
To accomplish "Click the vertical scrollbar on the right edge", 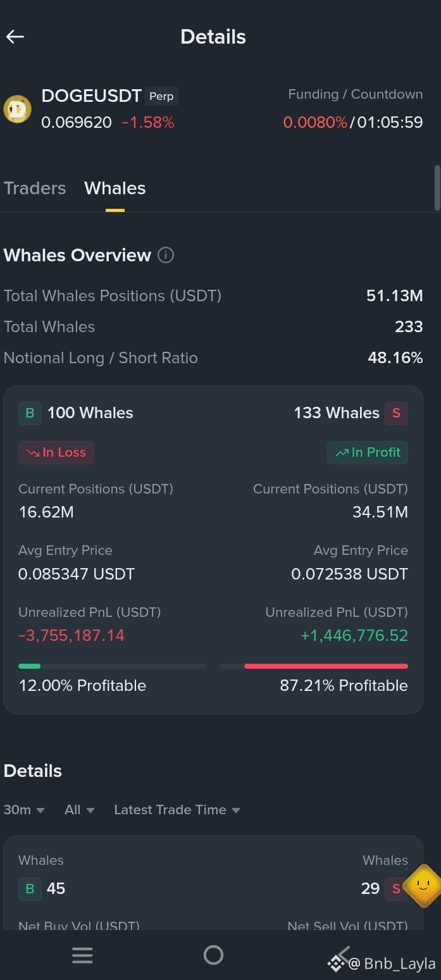I will coord(437,188).
